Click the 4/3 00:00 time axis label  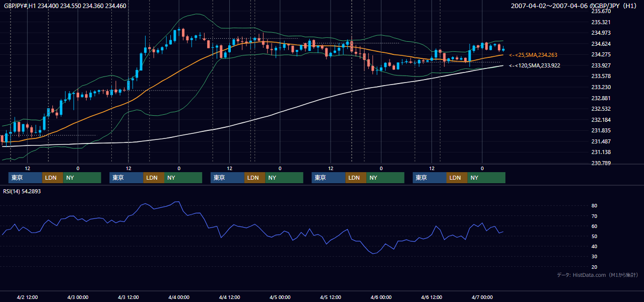coord(78,297)
